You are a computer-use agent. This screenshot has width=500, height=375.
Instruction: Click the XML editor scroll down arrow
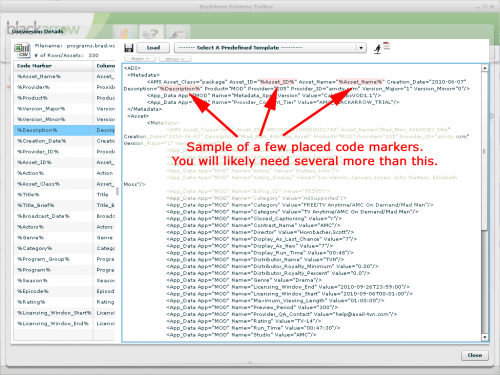485,337
